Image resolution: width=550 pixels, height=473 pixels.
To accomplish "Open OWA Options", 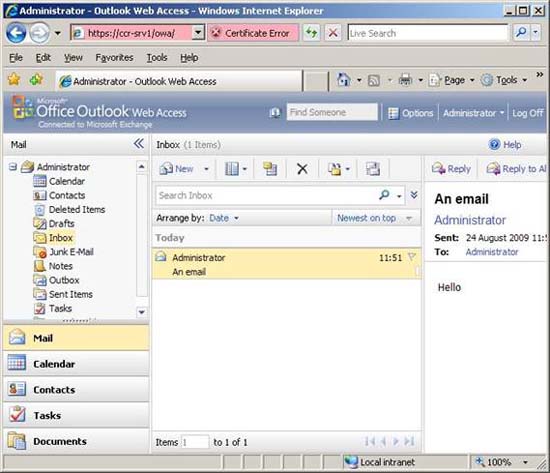I will click(x=411, y=113).
